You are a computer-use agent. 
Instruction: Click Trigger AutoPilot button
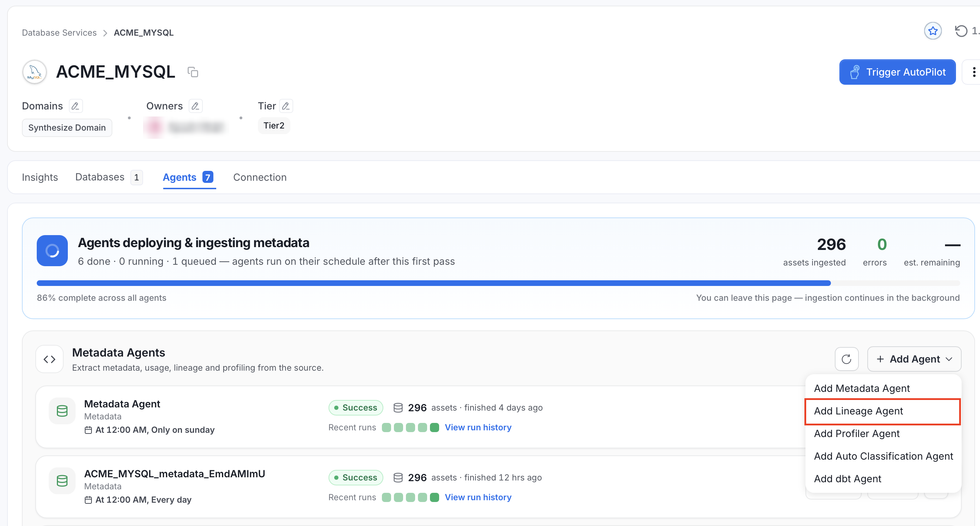(897, 72)
